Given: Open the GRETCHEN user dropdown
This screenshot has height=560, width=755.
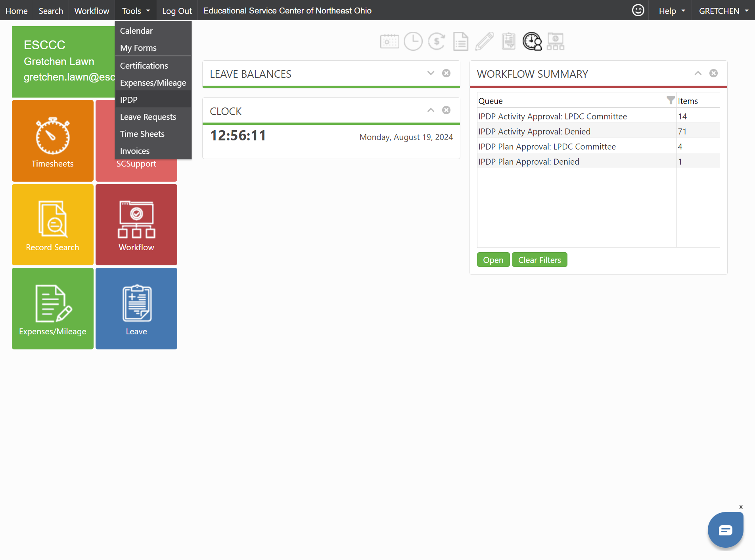Looking at the screenshot, I should (723, 11).
